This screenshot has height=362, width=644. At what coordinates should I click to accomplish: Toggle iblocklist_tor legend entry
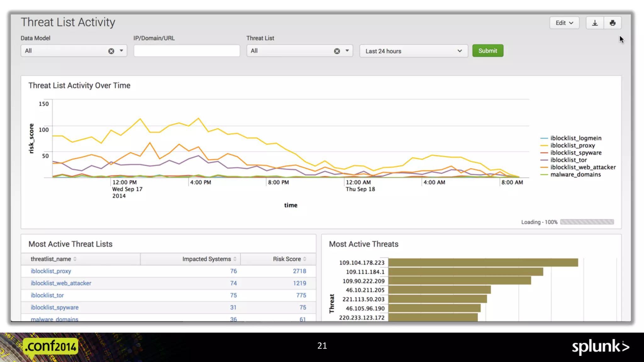568,160
